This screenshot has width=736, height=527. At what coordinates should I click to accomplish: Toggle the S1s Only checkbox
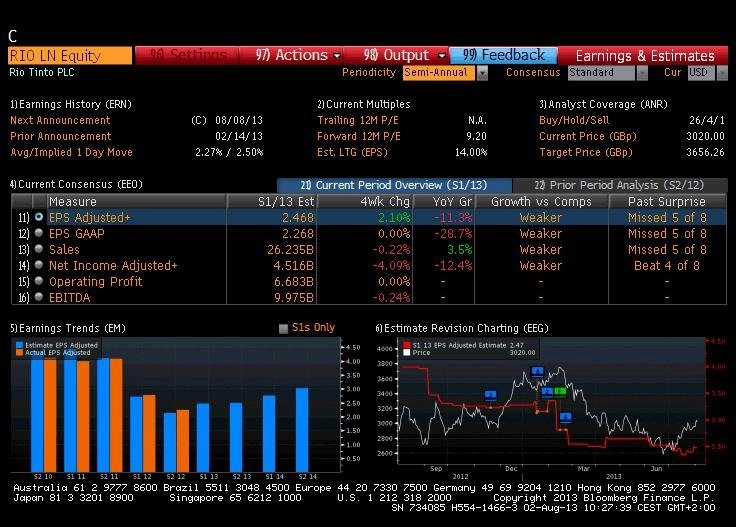coord(283,328)
